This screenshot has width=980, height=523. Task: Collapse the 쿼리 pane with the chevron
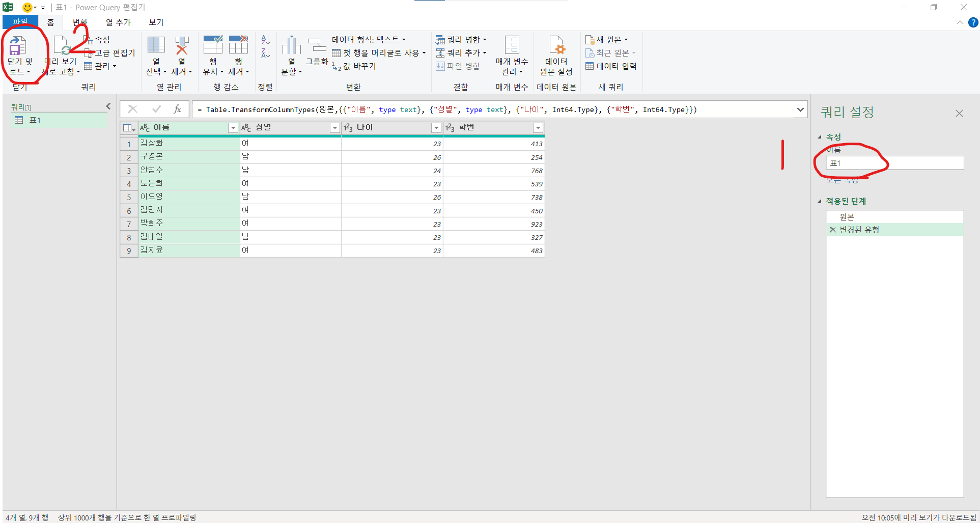[x=108, y=106]
